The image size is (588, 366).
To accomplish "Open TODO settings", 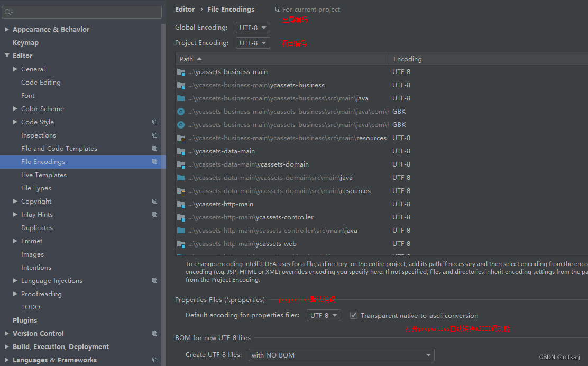I will pos(30,307).
